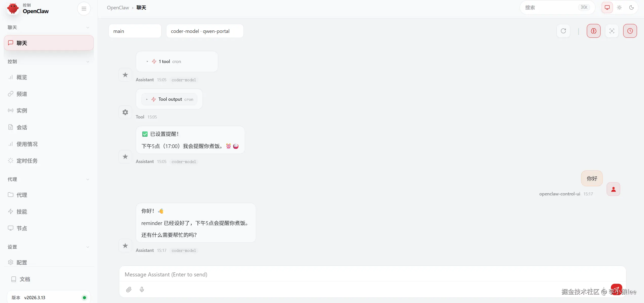This screenshot has height=303, width=644.
Task: Toggle the brain thinking icon button
Action: click(x=593, y=31)
